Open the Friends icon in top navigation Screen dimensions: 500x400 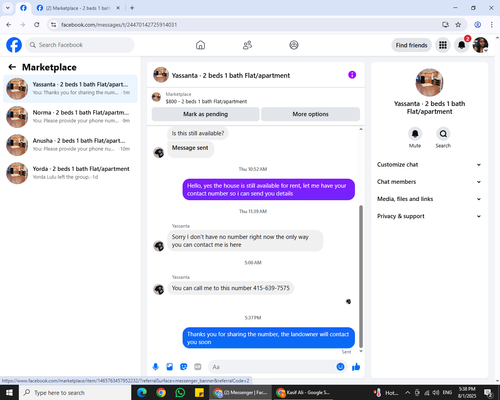tap(247, 45)
